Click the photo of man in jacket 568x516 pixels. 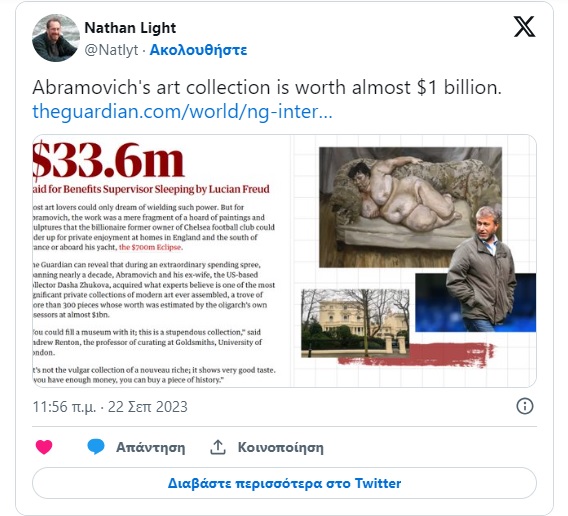tap(482, 269)
